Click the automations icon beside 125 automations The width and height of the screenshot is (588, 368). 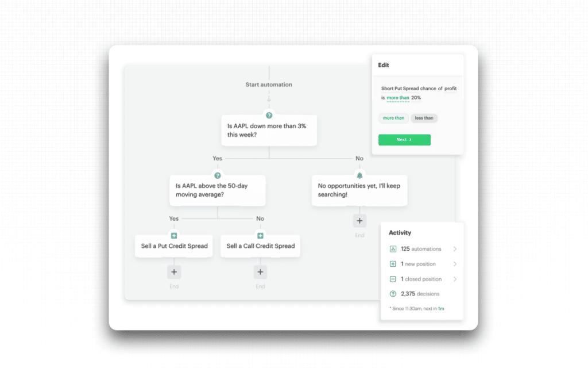393,249
